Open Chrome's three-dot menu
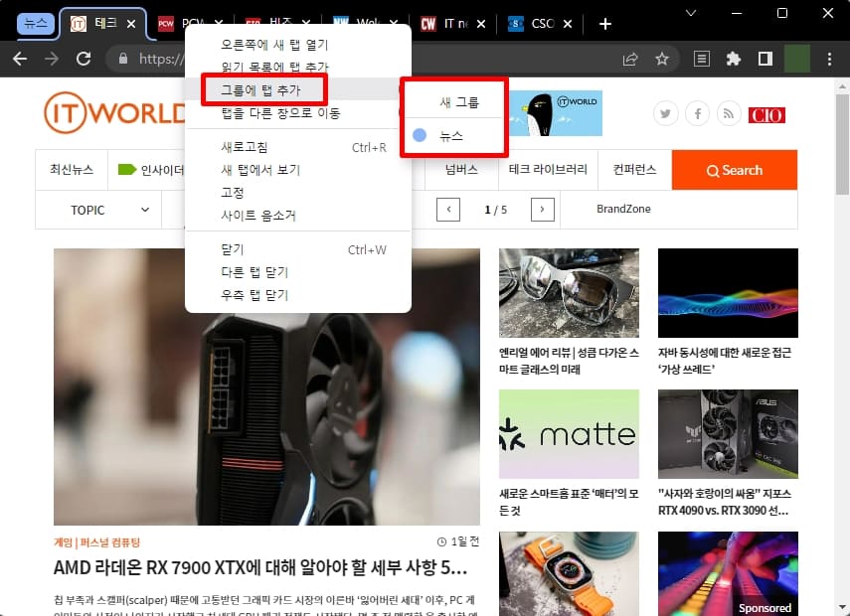Viewport: 850px width, 616px height. pyautogui.click(x=829, y=59)
